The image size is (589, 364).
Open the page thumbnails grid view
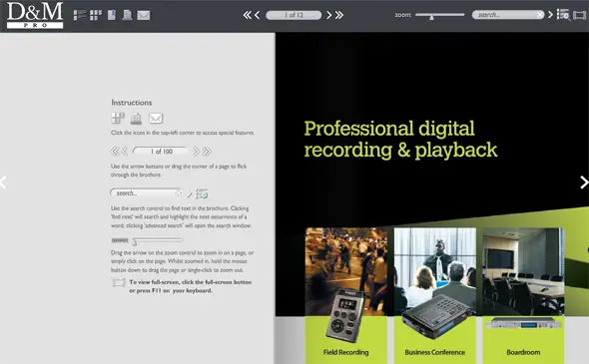[x=96, y=15]
